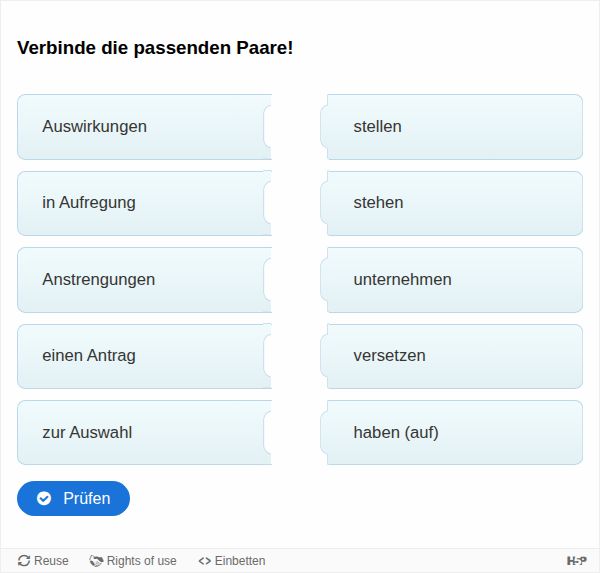Click the Reuse link
The width and height of the screenshot is (600, 573).
point(44,561)
